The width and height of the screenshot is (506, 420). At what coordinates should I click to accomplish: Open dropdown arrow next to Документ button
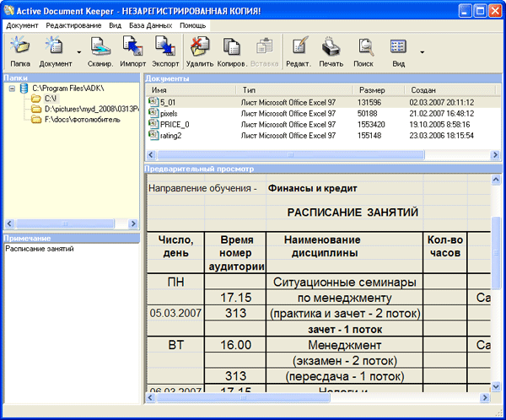click(x=78, y=52)
